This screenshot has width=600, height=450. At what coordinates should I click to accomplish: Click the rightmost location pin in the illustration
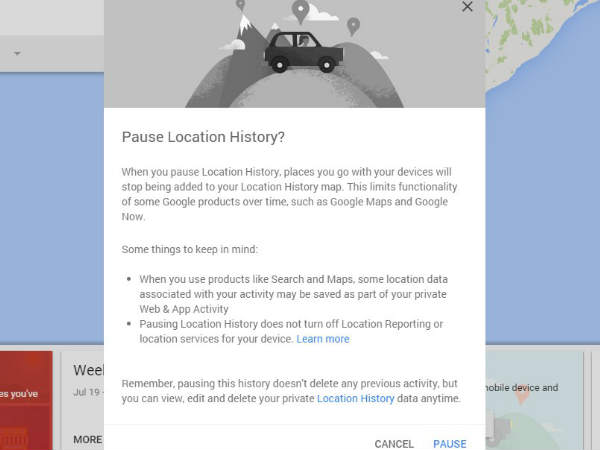(352, 25)
